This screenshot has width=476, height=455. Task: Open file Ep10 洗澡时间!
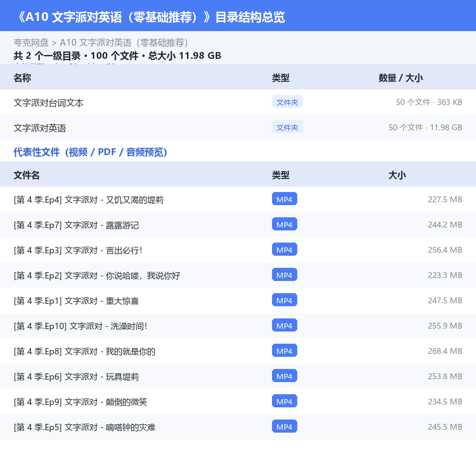coord(81,326)
